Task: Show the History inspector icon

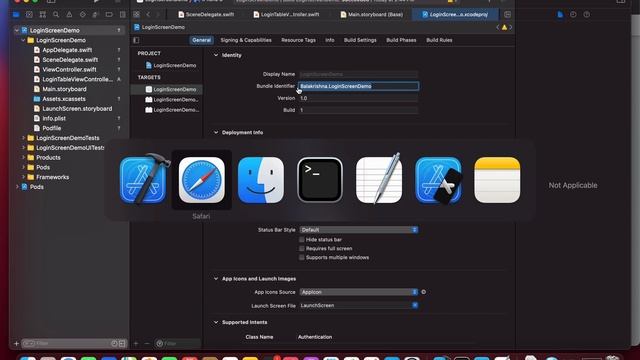Action: click(x=573, y=15)
